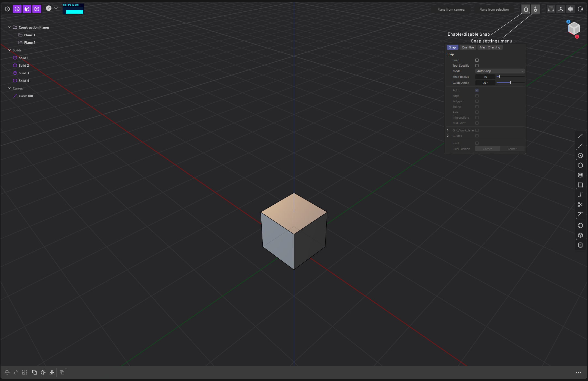Viewport: 588px width, 381px height.
Task: Toggle the Tool Specific checkbox
Action: (x=477, y=66)
